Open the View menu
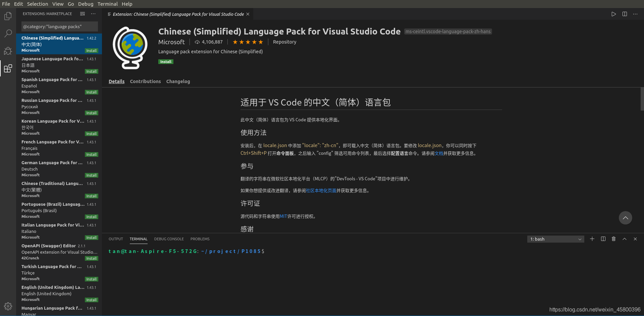Viewport: 644px width, 316px height. point(58,4)
